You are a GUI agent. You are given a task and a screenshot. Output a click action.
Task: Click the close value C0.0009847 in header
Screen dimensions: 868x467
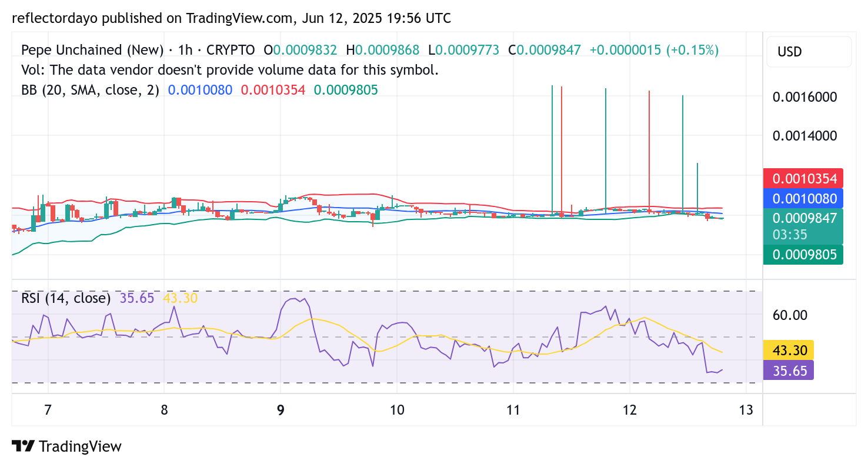(x=544, y=50)
